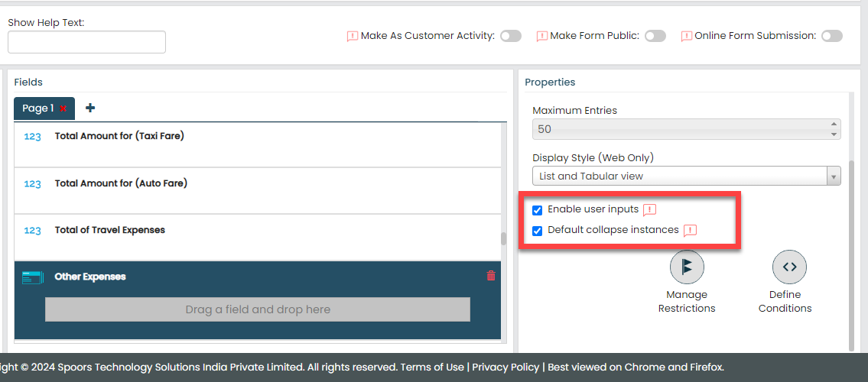Turn on Online Form Submission switch
Screen dimensions: 868x382
click(832, 36)
